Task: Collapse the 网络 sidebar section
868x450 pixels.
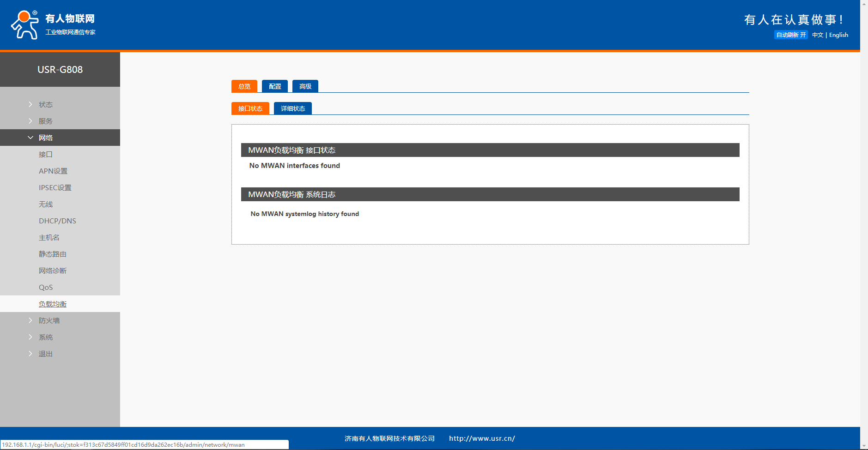Action: pyautogui.click(x=45, y=138)
